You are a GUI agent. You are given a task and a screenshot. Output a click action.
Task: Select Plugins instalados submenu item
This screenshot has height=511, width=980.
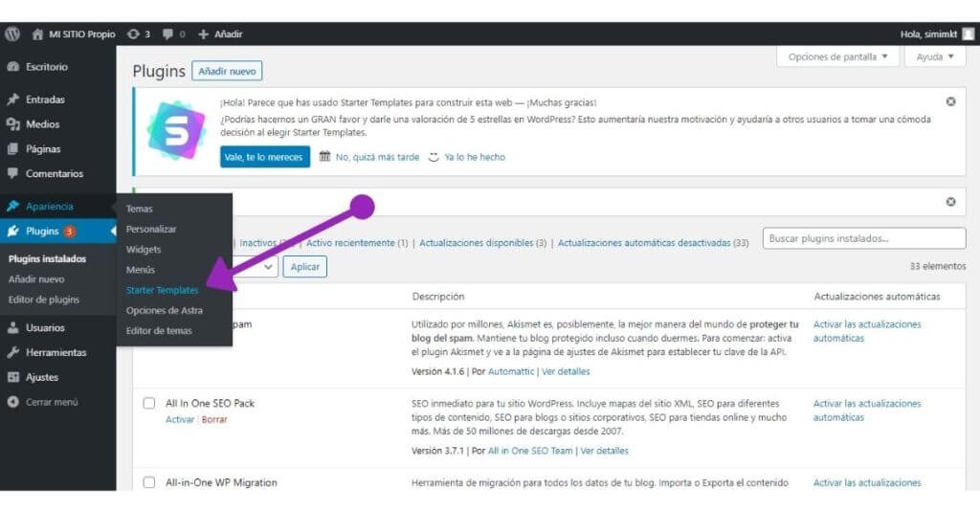click(48, 258)
